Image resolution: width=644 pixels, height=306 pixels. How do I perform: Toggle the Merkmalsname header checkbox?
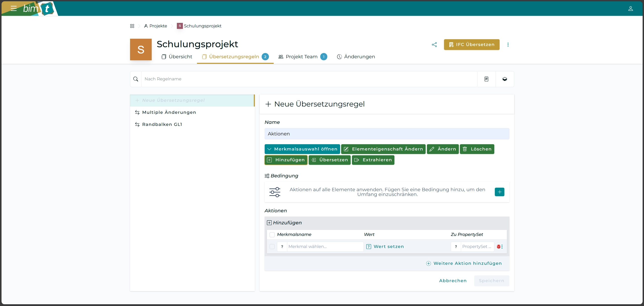(272, 235)
